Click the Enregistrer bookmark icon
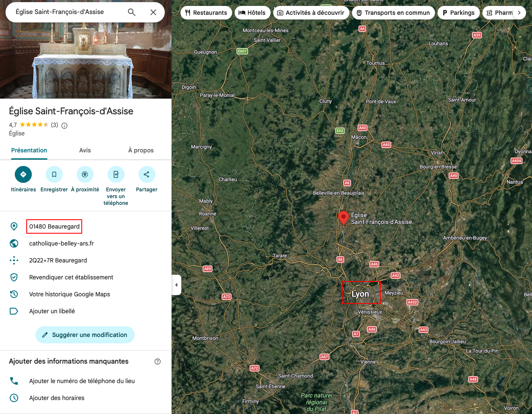 coord(54,174)
